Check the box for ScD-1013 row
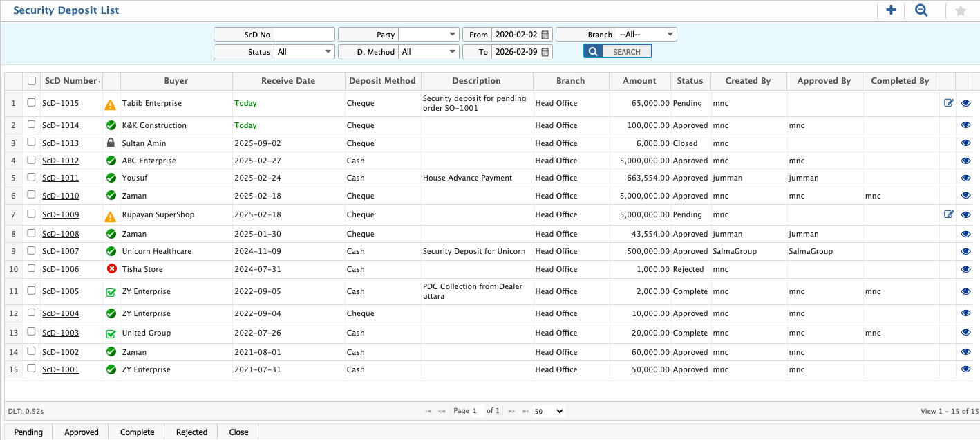The height and width of the screenshot is (440, 980). click(31, 143)
